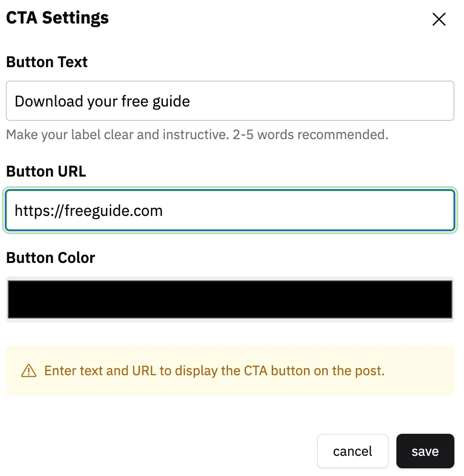
Task: Click the Button Color label
Action: click(x=50, y=257)
